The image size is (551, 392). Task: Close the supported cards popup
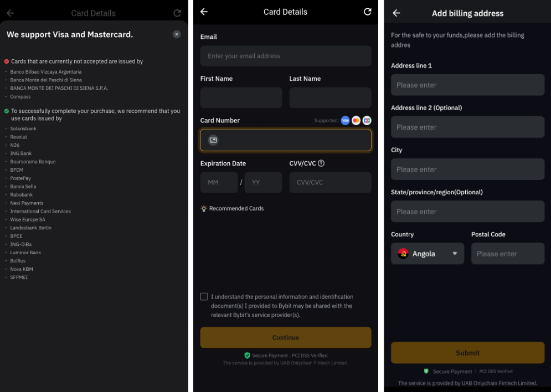[177, 34]
